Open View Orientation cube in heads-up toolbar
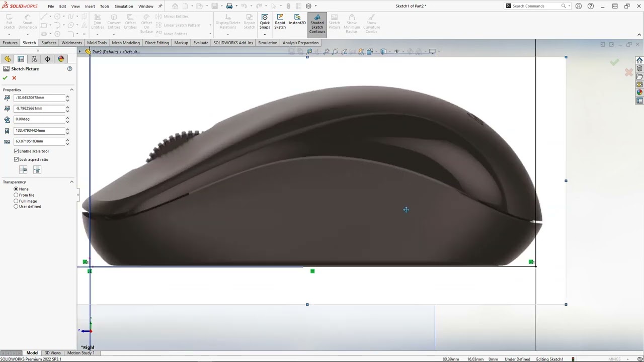This screenshot has height=362, width=644. pyautogui.click(x=370, y=52)
